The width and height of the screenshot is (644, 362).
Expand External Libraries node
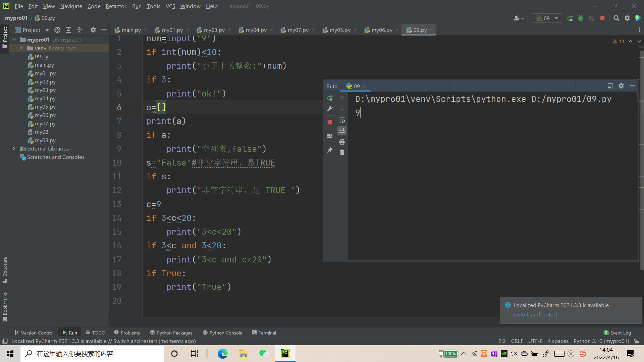click(14, 148)
